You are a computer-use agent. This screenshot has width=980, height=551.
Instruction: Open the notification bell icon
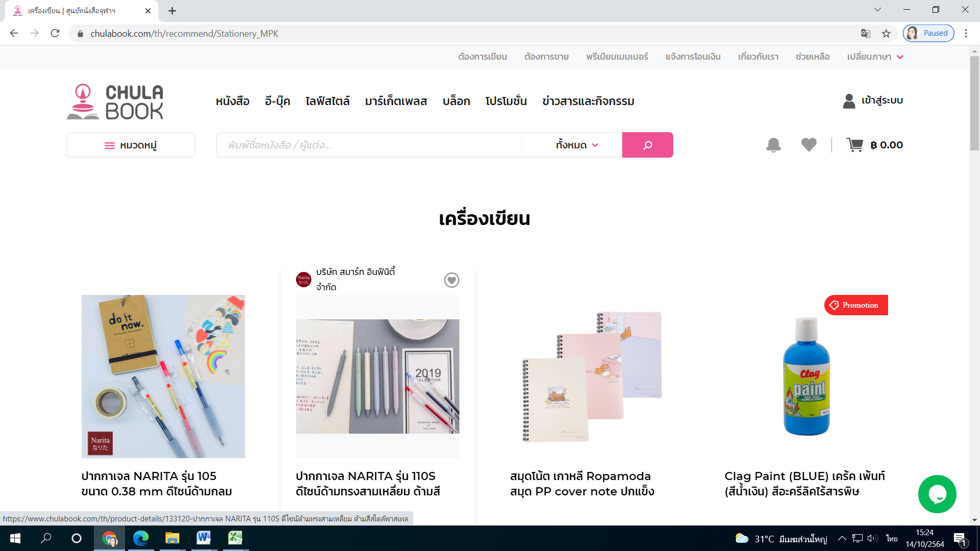773,145
